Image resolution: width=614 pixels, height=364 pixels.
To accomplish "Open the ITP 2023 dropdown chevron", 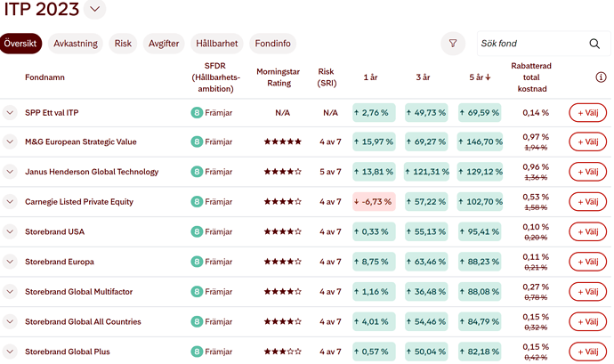I will click(x=96, y=10).
